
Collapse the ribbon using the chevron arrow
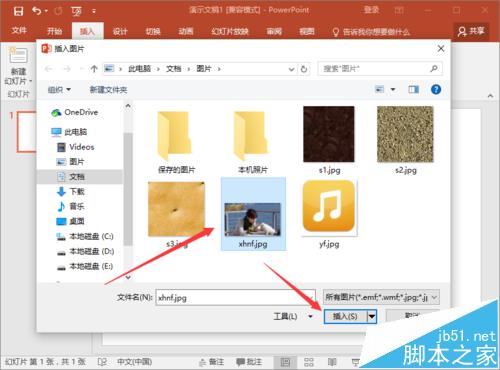(x=490, y=96)
